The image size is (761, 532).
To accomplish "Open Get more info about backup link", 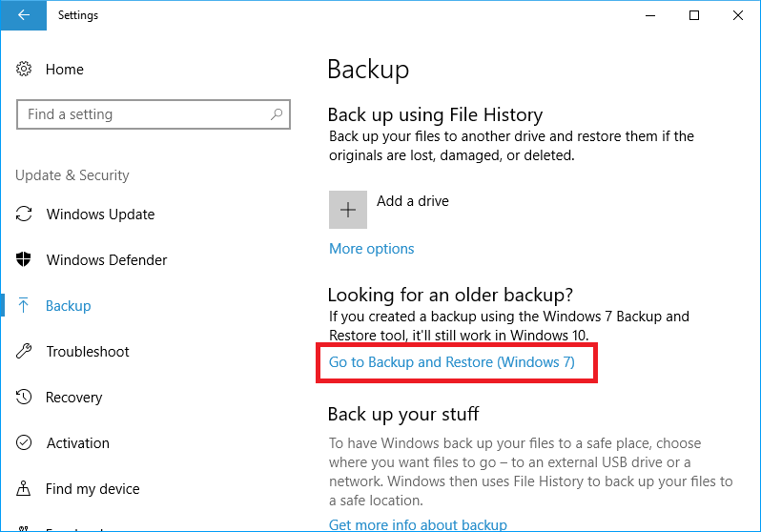I will click(x=418, y=524).
